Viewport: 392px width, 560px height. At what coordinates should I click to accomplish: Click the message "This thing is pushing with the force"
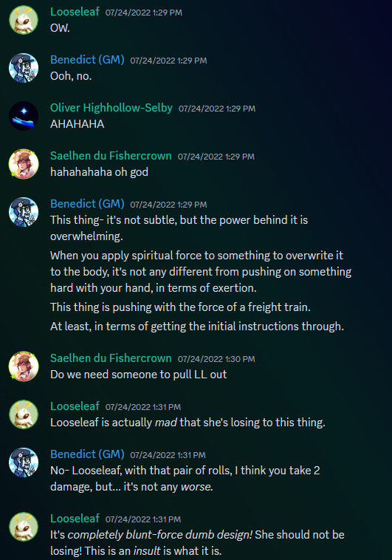[x=180, y=307]
